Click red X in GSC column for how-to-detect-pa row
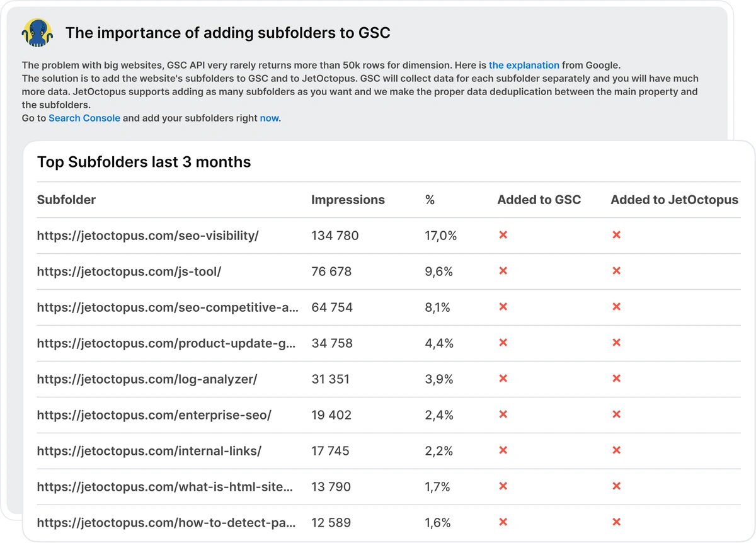The width and height of the screenshot is (756, 543). coord(503,522)
